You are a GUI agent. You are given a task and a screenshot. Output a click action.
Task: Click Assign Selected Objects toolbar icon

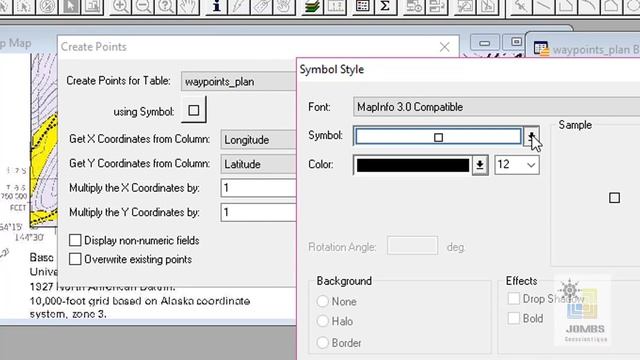tap(436, 7)
